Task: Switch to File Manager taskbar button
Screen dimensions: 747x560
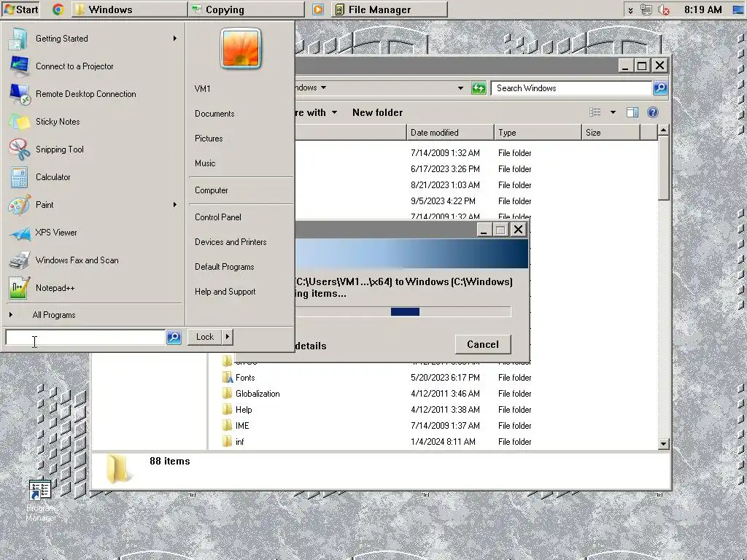Action: click(390, 9)
